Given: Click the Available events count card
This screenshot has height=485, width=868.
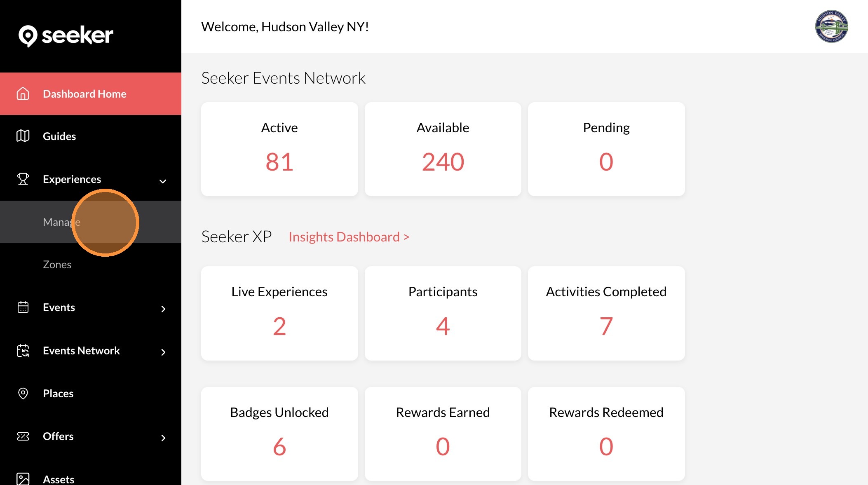Looking at the screenshot, I should pyautogui.click(x=443, y=149).
